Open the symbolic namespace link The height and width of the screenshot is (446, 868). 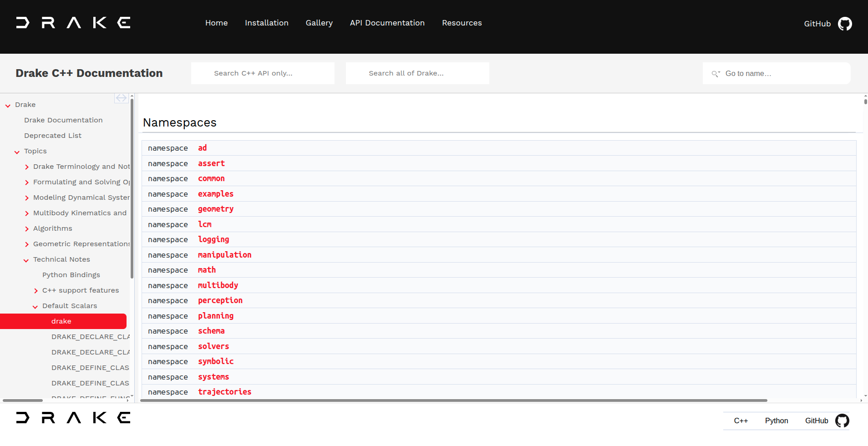(x=216, y=361)
